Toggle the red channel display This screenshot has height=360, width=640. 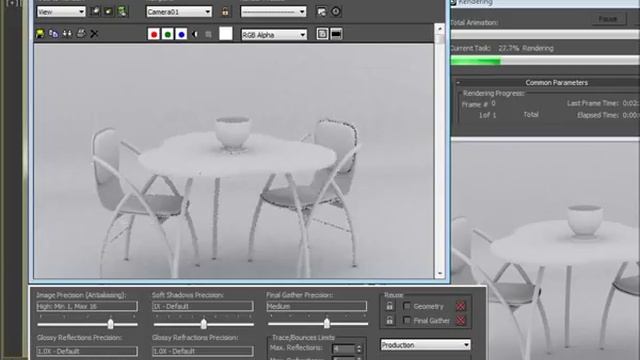coord(154,34)
